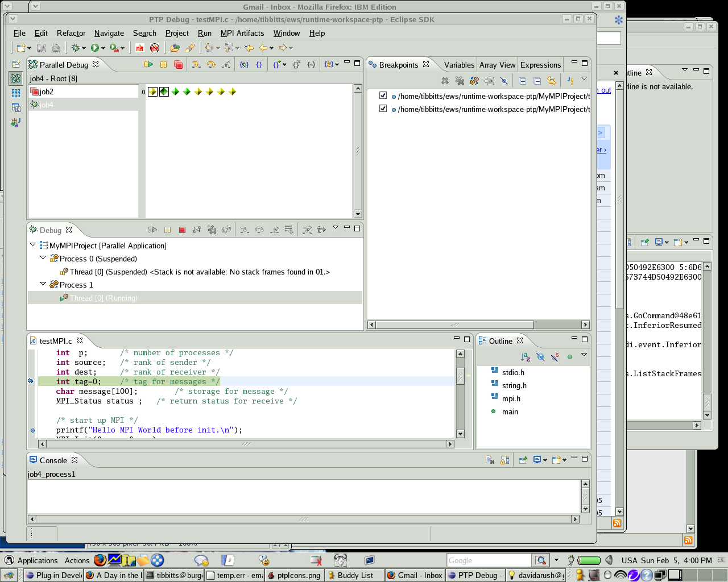
Task: Click Hide Fields icon in Outline view
Action: (x=540, y=357)
